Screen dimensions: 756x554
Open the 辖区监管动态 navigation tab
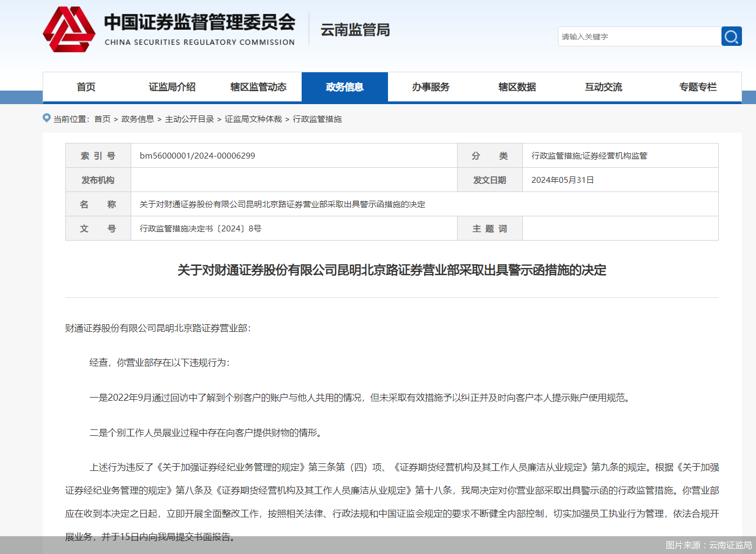click(x=258, y=87)
